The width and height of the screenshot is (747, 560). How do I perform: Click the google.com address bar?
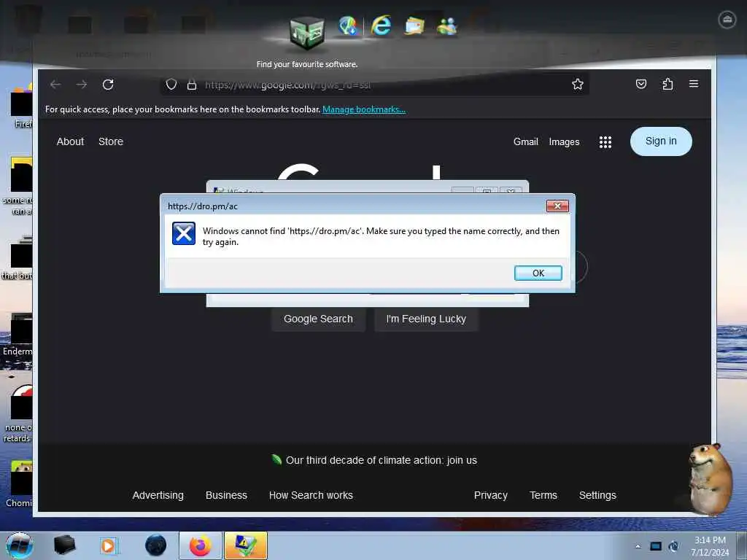(x=374, y=85)
